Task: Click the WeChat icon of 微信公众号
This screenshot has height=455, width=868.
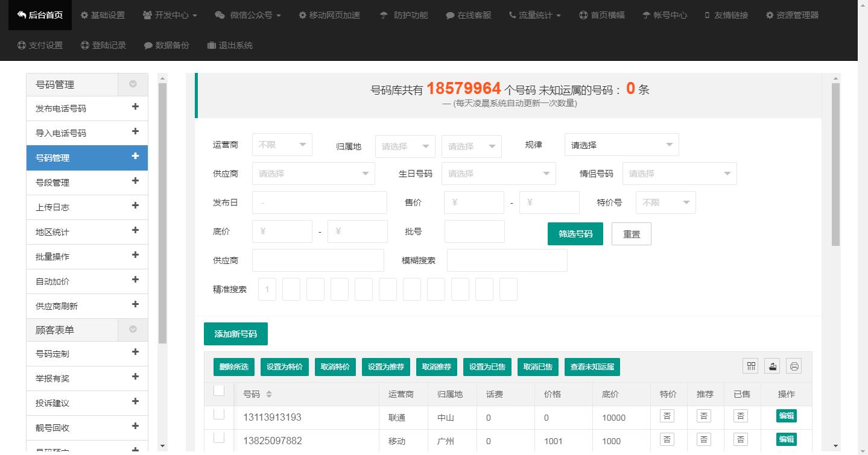Action: (x=220, y=15)
